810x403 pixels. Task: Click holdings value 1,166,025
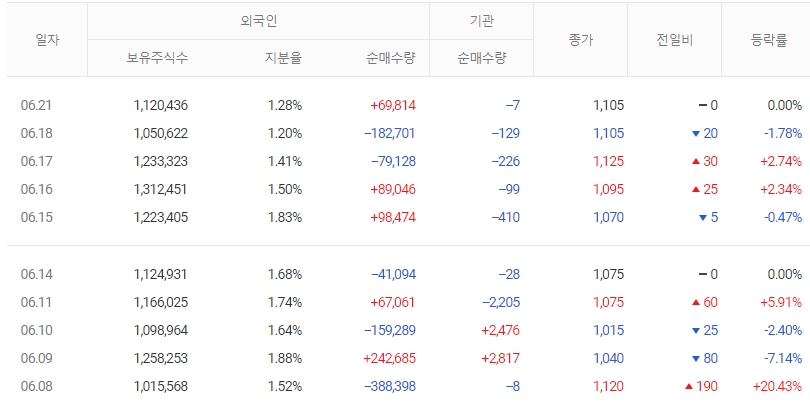coord(161,302)
